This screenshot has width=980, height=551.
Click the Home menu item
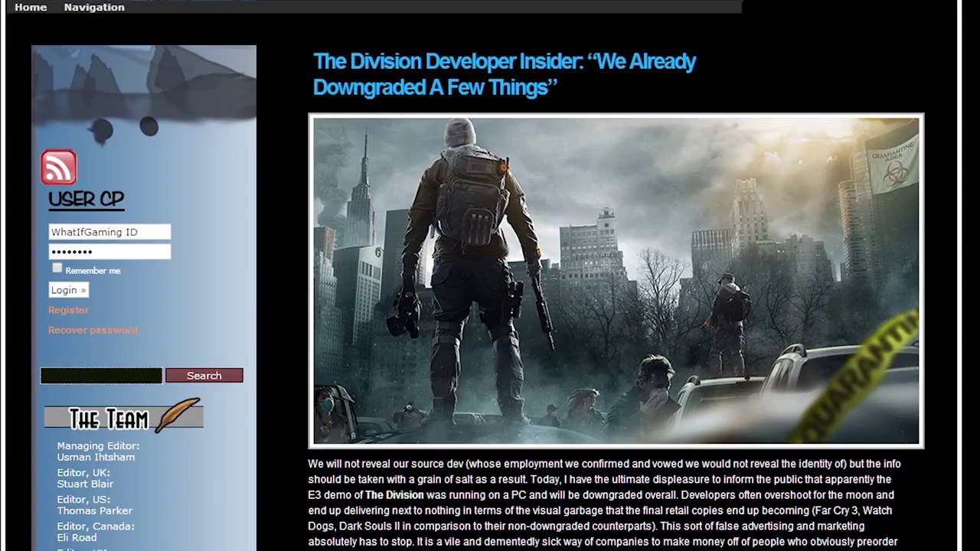pos(31,7)
